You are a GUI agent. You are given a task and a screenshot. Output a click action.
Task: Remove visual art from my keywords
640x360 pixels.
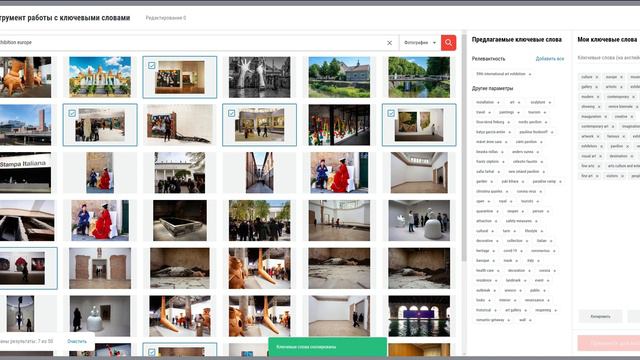[x=600, y=156]
